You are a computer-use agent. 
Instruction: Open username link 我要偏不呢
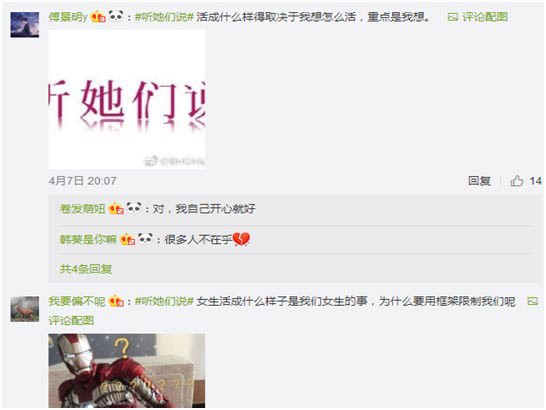77,301
